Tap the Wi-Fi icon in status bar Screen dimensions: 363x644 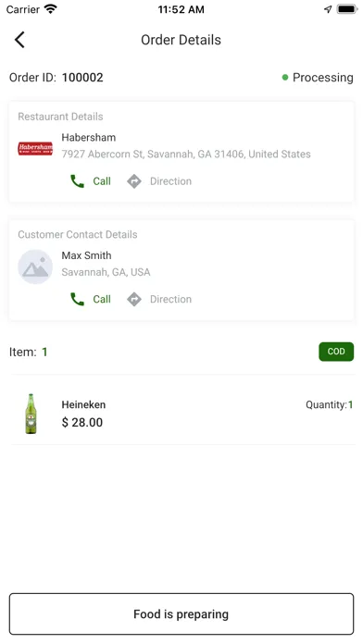click(51, 9)
